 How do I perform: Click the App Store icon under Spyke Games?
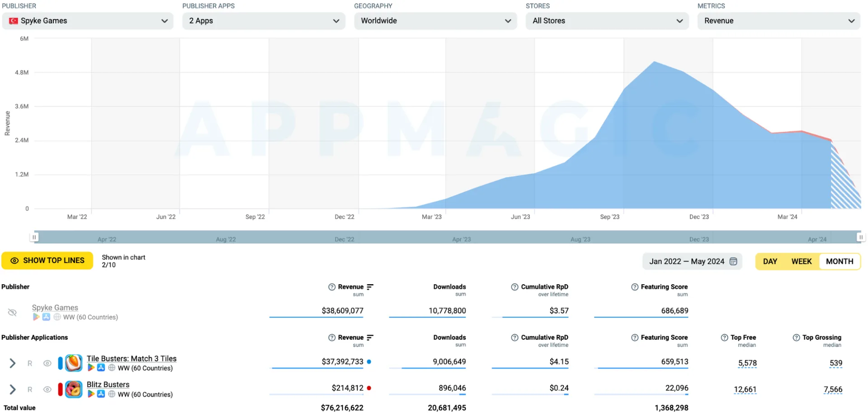click(x=46, y=317)
